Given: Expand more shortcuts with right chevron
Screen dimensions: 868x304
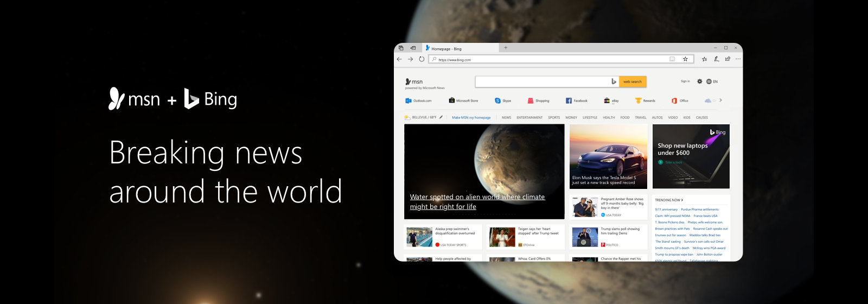Looking at the screenshot, I should [x=720, y=100].
